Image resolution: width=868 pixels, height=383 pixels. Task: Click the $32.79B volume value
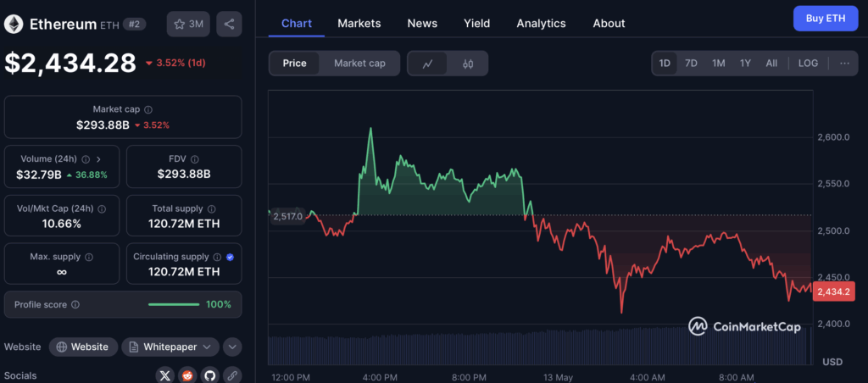[x=39, y=175]
